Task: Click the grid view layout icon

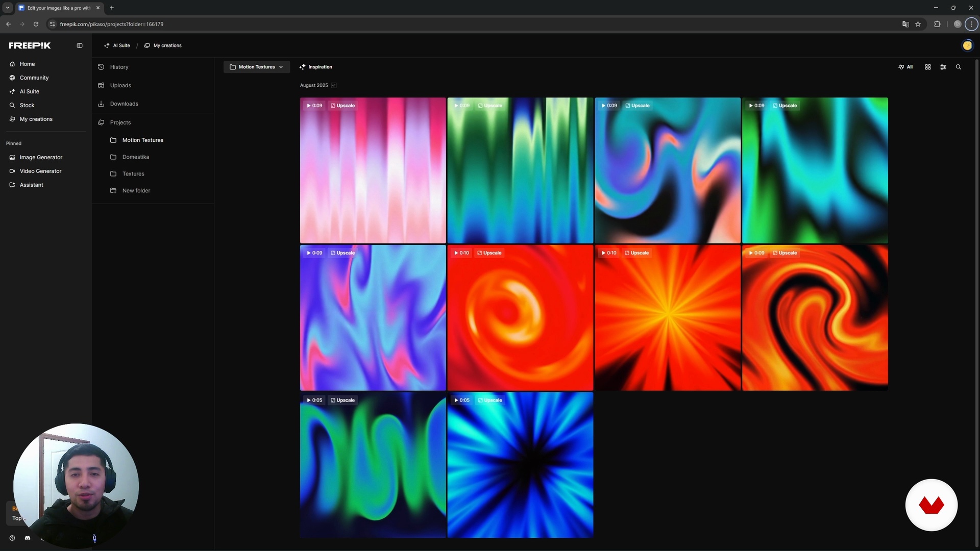Action: [x=927, y=67]
